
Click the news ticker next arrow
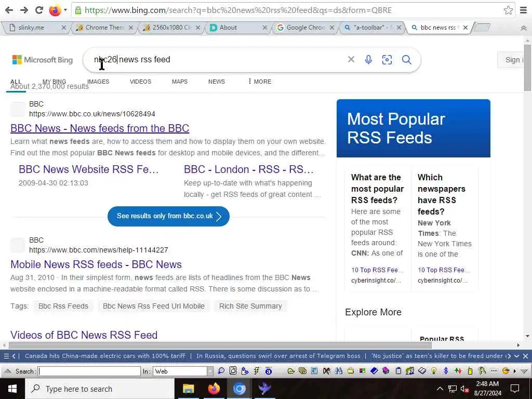click(508, 356)
